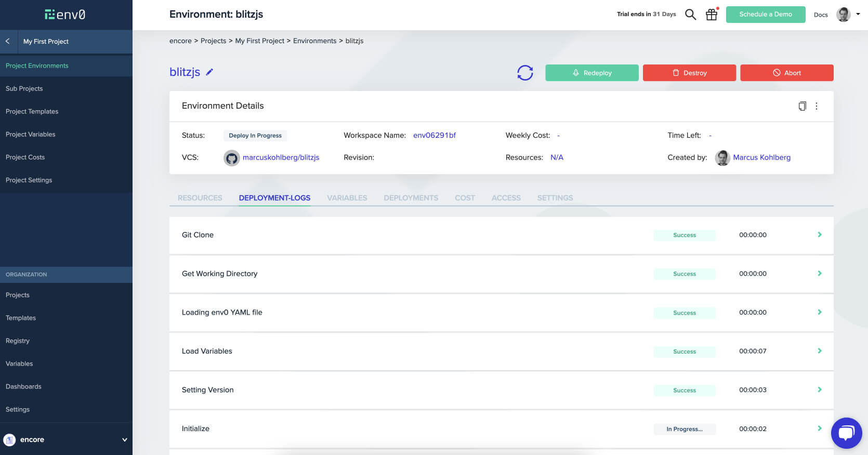Screen dimensions: 868x455
Task: Open Dashboards in sidebar
Action: pyautogui.click(x=66, y=386)
